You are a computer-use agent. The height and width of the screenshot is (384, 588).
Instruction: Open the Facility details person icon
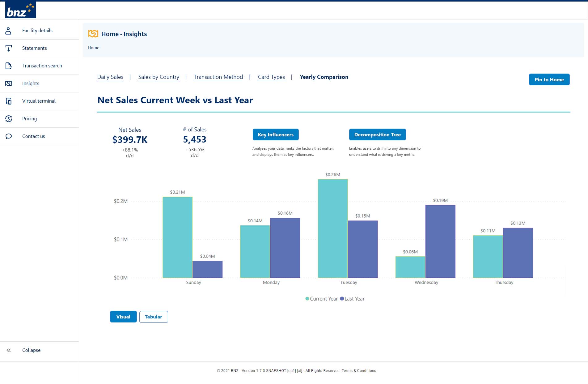8,30
